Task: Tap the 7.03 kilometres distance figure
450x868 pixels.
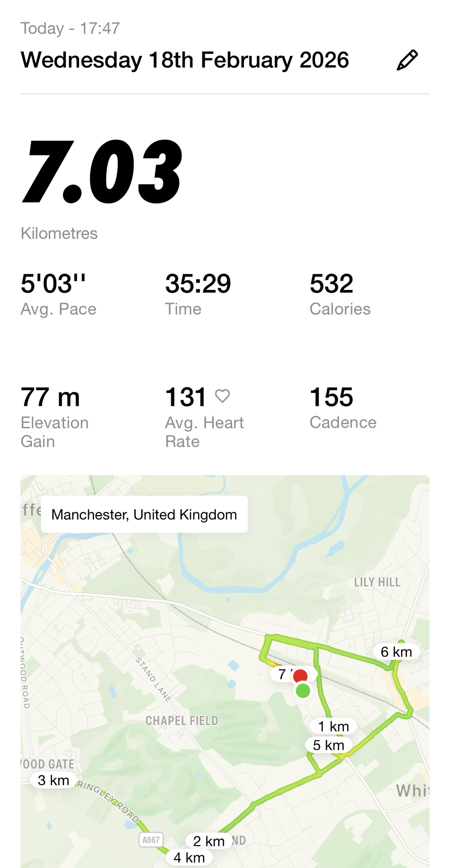Action: [x=103, y=172]
